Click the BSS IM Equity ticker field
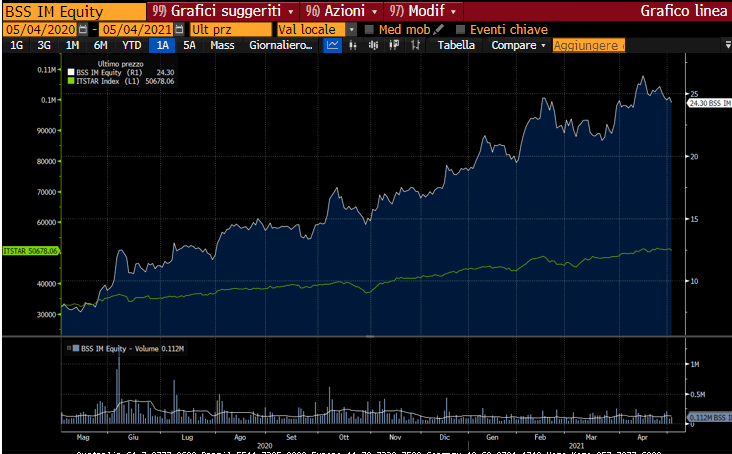Screen dimensions: 732x454 74,11
